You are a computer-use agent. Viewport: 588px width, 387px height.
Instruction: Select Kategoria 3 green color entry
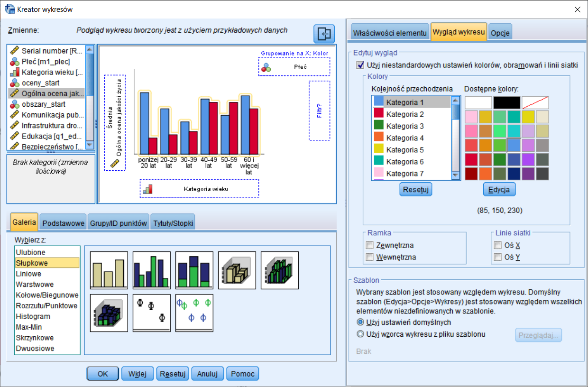[412, 126]
